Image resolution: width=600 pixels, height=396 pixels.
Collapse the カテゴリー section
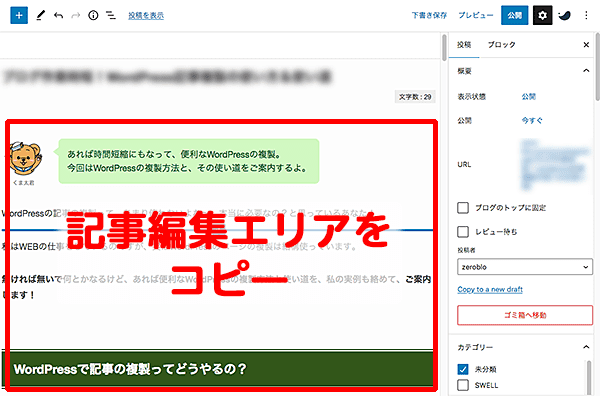(x=586, y=347)
